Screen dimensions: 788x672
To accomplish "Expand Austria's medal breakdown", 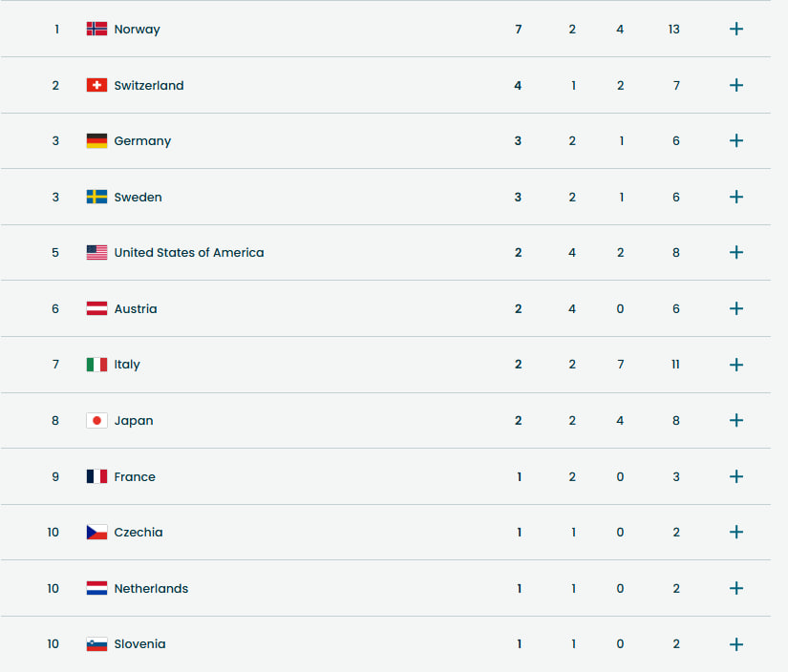I will click(735, 308).
